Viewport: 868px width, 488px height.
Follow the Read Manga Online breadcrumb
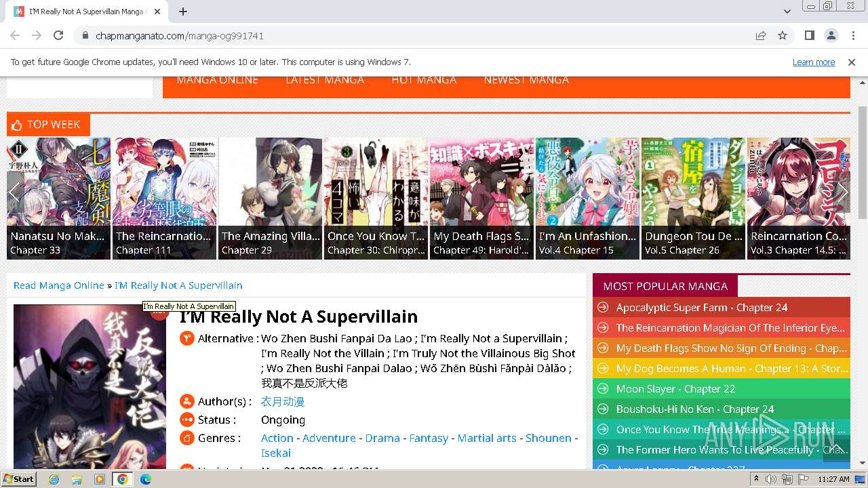(59, 285)
